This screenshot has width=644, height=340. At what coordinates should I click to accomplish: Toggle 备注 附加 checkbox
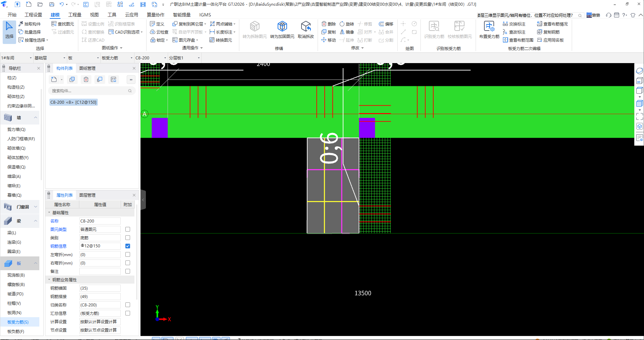pos(128,271)
